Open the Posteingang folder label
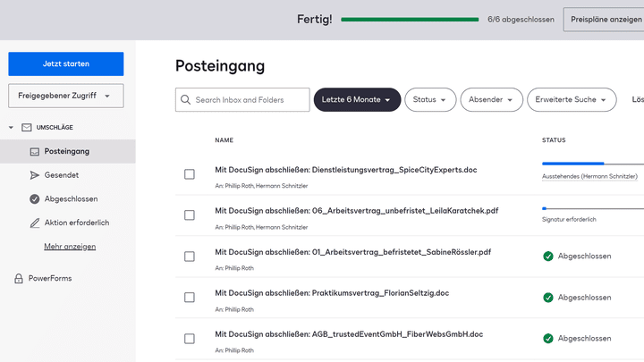Image resolution: width=644 pixels, height=362 pixels. click(x=67, y=151)
